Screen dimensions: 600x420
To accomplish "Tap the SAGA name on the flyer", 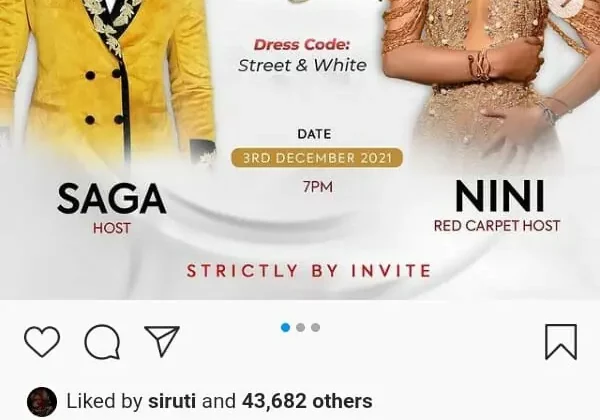I will click(111, 199).
